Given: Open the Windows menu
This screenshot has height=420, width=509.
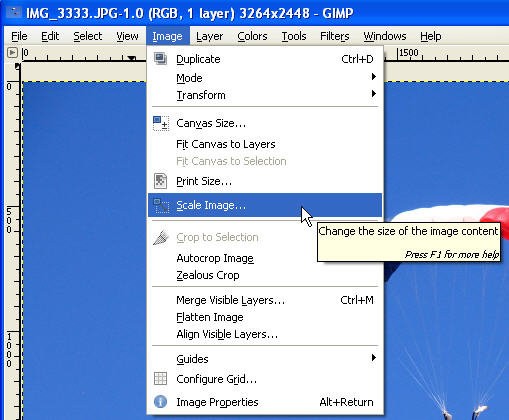Looking at the screenshot, I should click(x=385, y=36).
